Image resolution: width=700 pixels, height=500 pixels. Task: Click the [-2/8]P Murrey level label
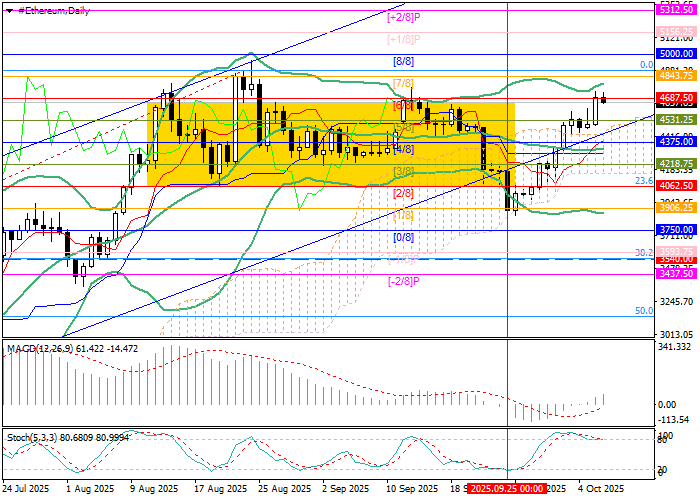coord(402,281)
